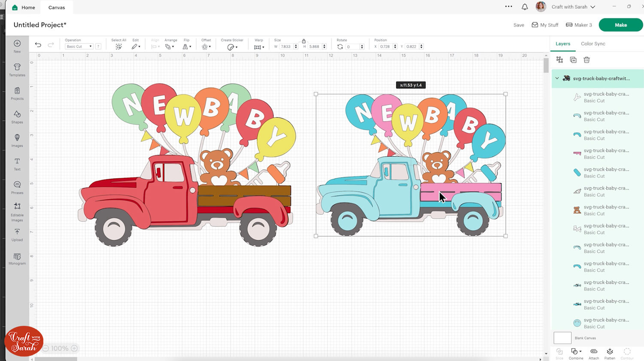Click the green Make button
This screenshot has height=361, width=644.
point(620,24)
